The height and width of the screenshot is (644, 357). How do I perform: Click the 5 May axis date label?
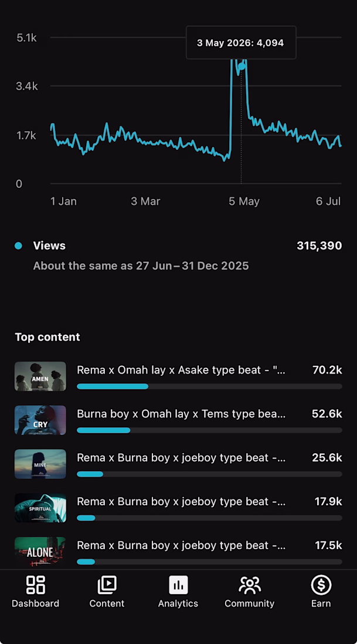point(244,201)
